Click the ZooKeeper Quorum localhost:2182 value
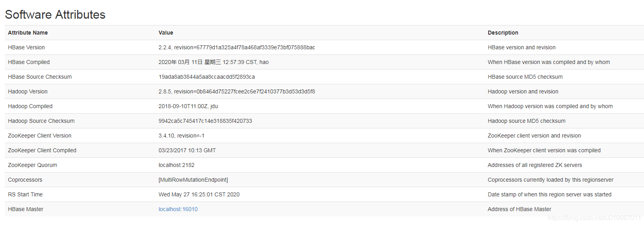This screenshot has height=225, width=644. click(x=177, y=165)
